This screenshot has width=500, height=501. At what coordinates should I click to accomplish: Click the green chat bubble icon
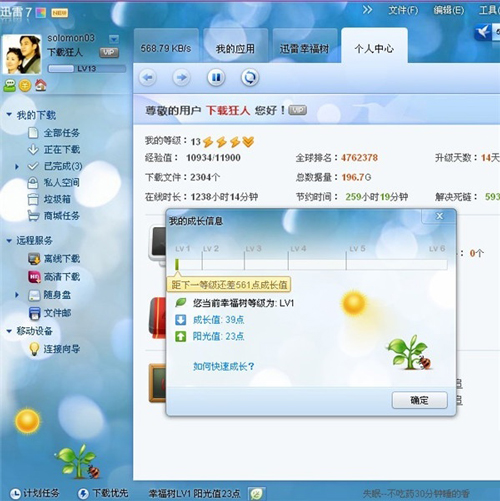[9, 86]
